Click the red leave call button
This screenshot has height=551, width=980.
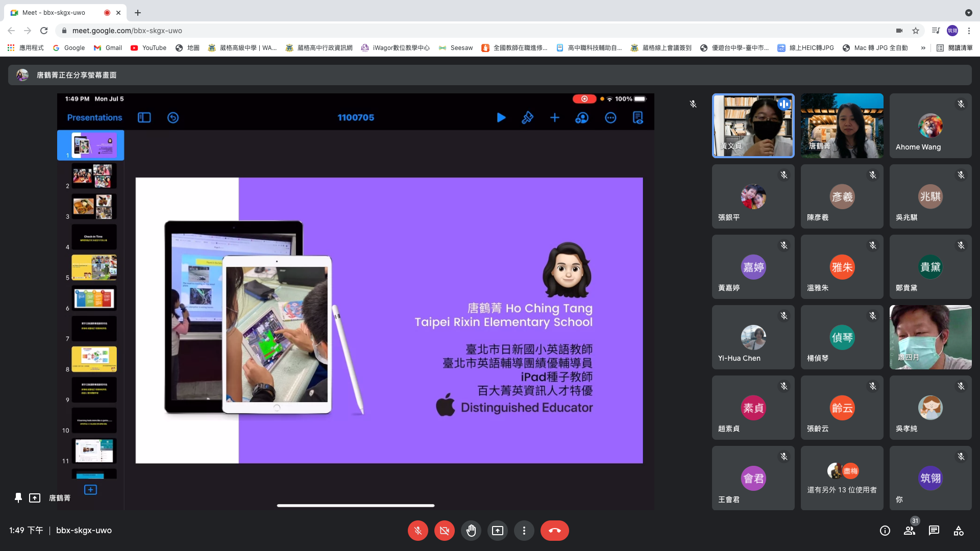coord(554,531)
